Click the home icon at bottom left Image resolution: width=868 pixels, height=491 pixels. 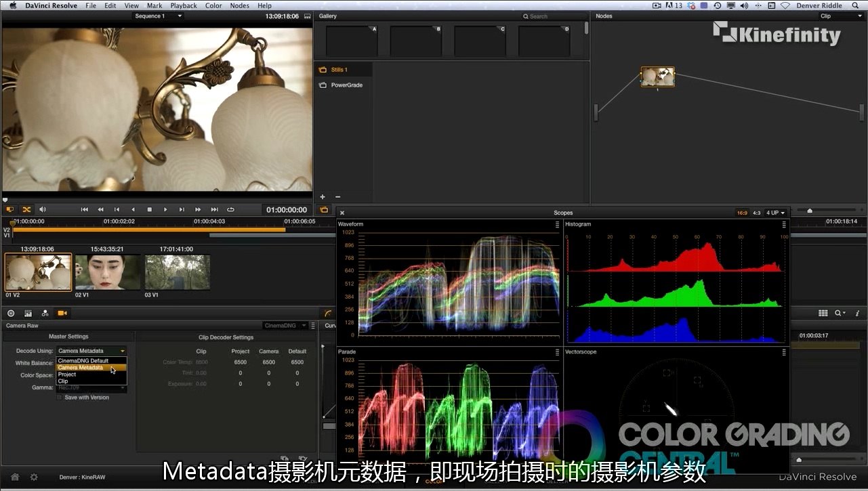pyautogui.click(x=15, y=477)
